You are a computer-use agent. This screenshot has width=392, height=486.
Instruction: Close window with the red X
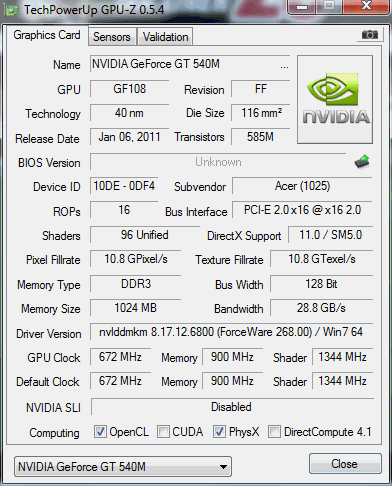click(366, 6)
